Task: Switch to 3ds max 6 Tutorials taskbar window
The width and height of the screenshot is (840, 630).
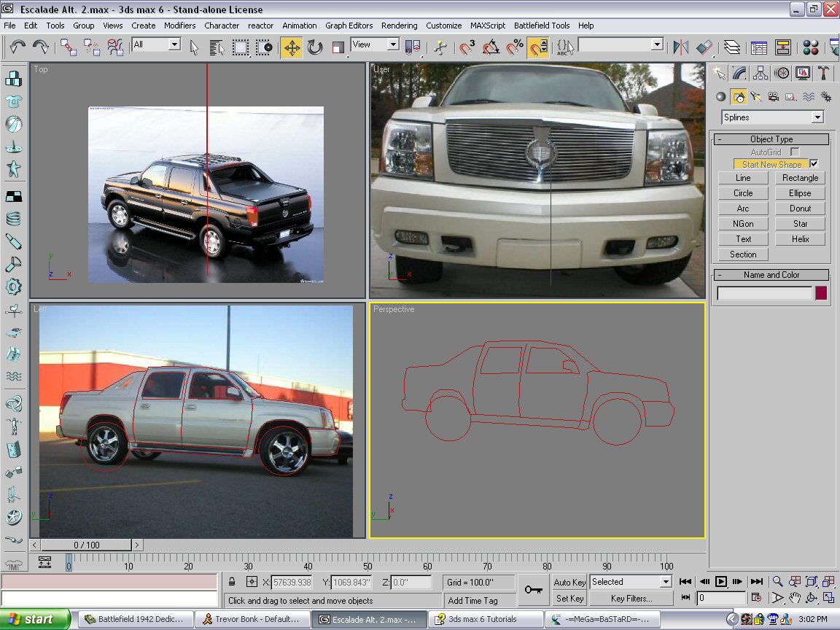Action: 484,619
